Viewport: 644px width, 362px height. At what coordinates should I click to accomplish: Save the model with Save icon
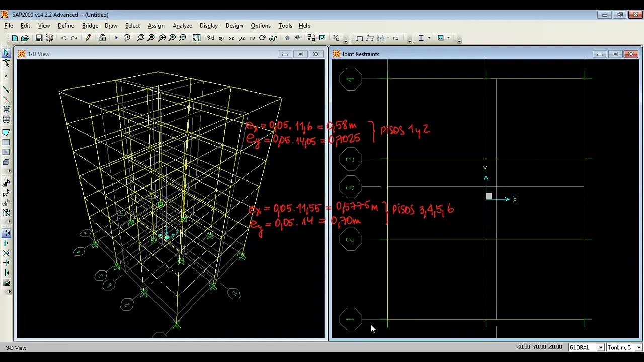pyautogui.click(x=39, y=38)
